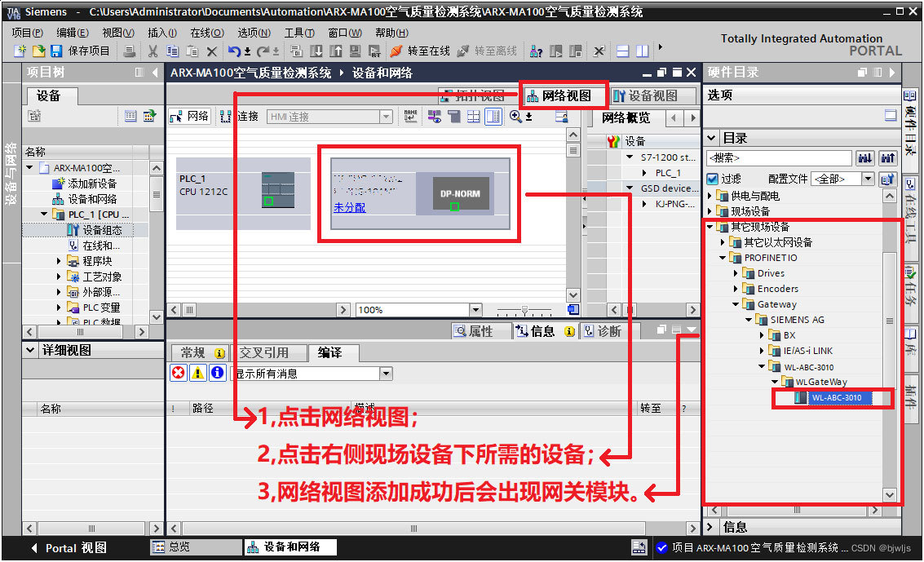Click the Download to device icon
Image resolution: width=924 pixels, height=562 pixels.
click(316, 51)
